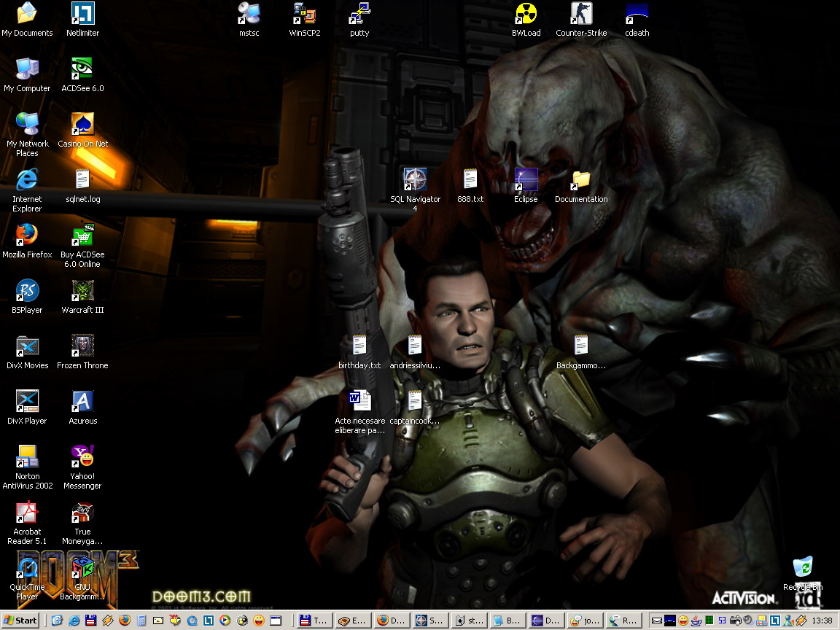Launch the GNU Backgammon shortcut
Image resolution: width=840 pixels, height=630 pixels.
pyautogui.click(x=82, y=578)
